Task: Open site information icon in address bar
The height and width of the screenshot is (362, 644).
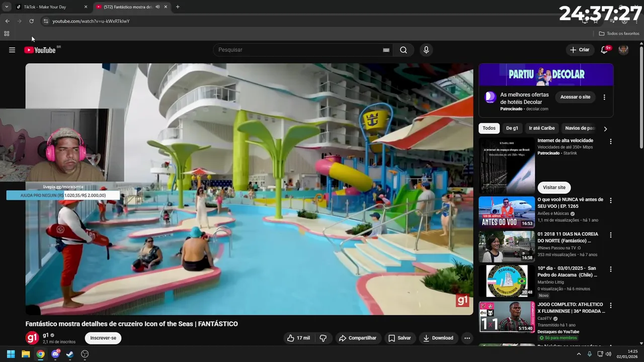Action: (46, 21)
